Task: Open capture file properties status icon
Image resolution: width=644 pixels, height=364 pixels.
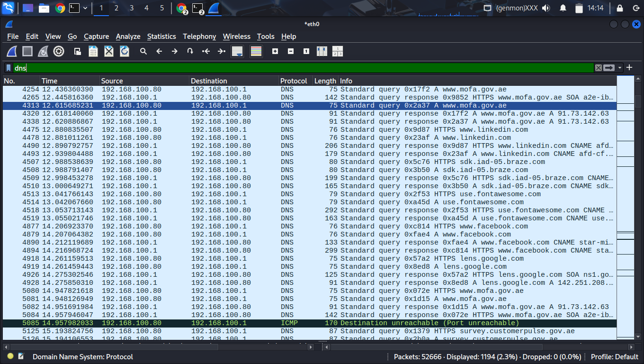Action: pyautogui.click(x=21, y=356)
